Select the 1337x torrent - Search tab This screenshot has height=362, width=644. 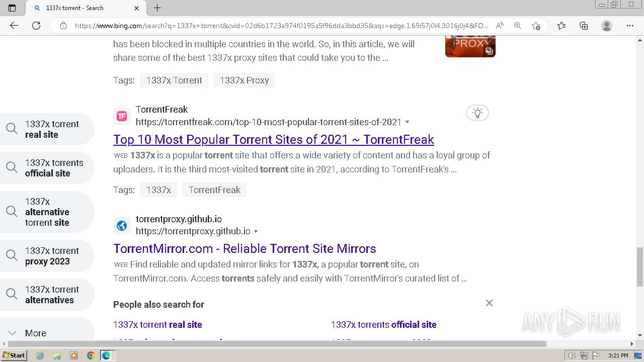85,8
